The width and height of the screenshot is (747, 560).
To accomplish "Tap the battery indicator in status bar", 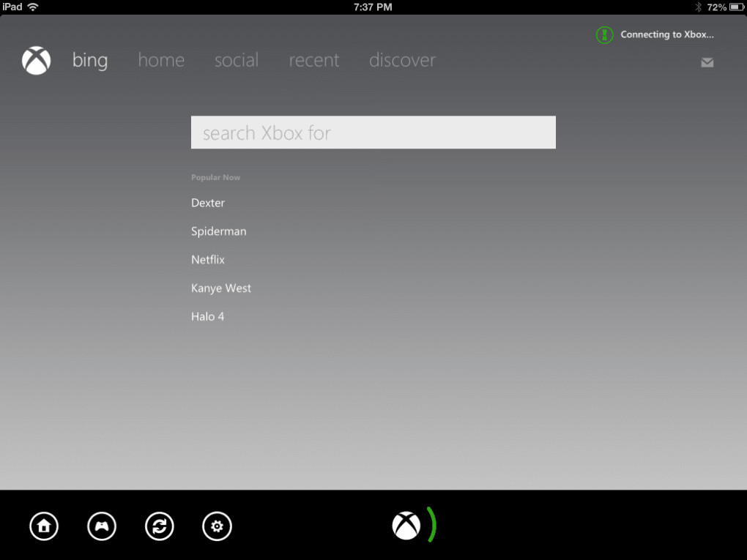I will click(737, 7).
